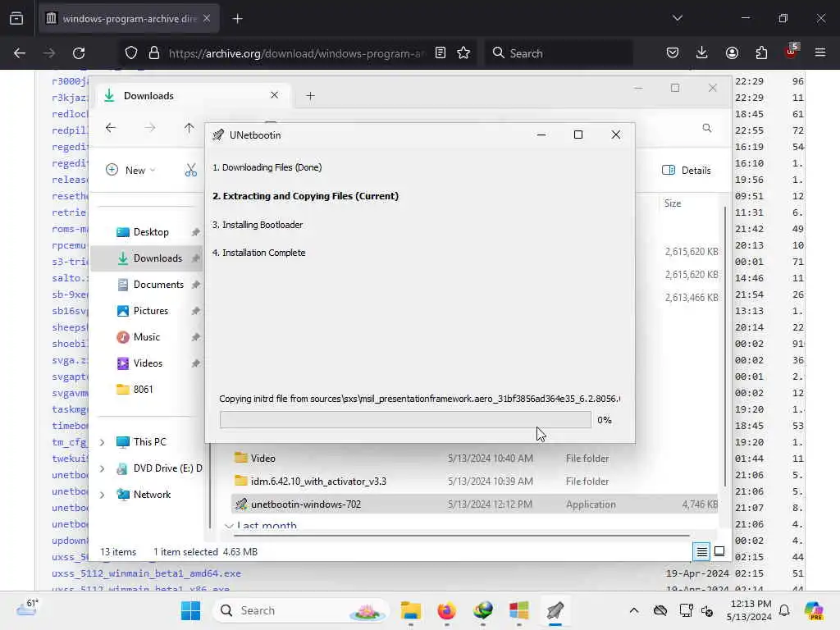Select unetbootin-windows-702 application file

click(x=475, y=504)
